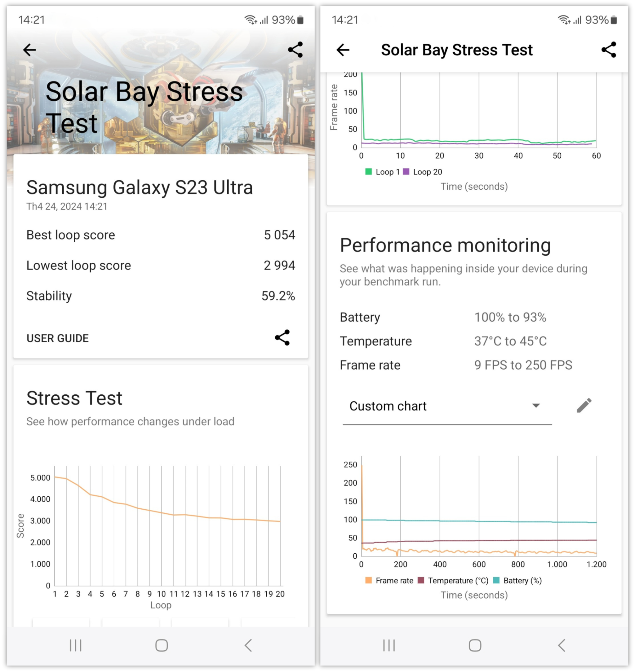
Task: Tap the Battery (%) legend entry
Action: [517, 580]
